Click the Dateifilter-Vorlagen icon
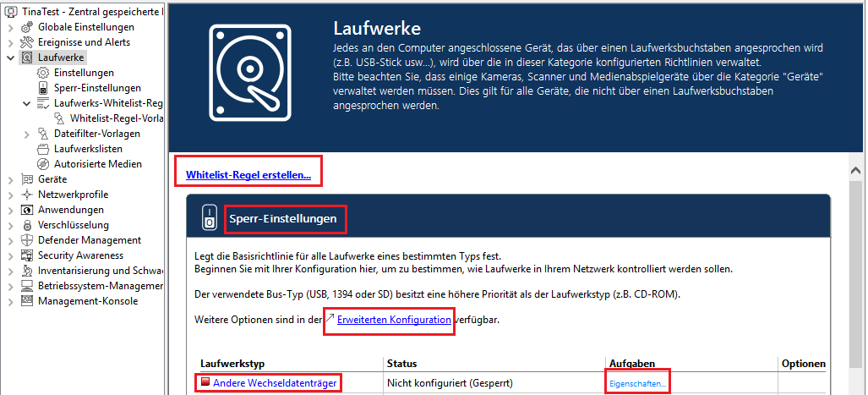 pyautogui.click(x=43, y=134)
